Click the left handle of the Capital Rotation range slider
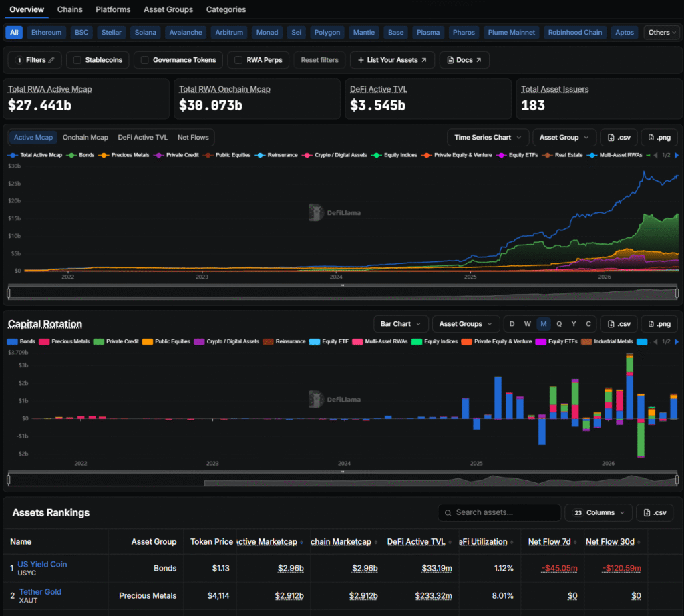This screenshot has width=684, height=616. 9,480
